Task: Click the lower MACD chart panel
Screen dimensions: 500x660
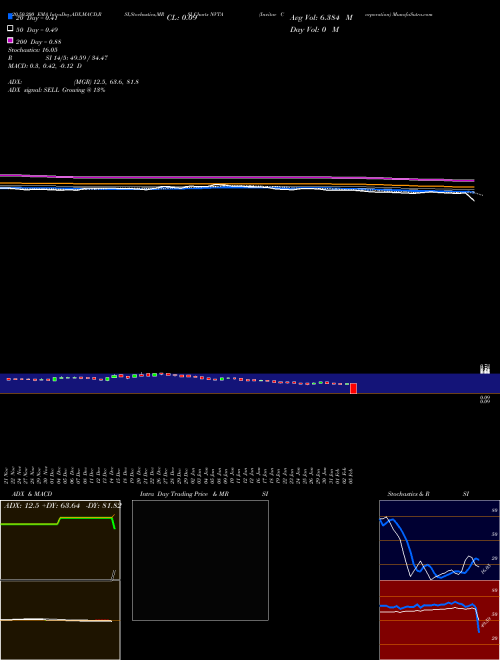Action: (60, 620)
